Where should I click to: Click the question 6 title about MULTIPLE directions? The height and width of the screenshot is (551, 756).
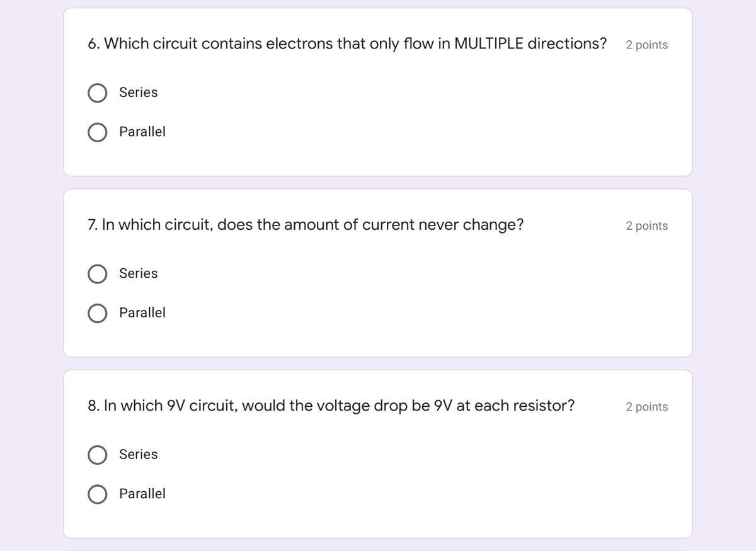tap(347, 43)
